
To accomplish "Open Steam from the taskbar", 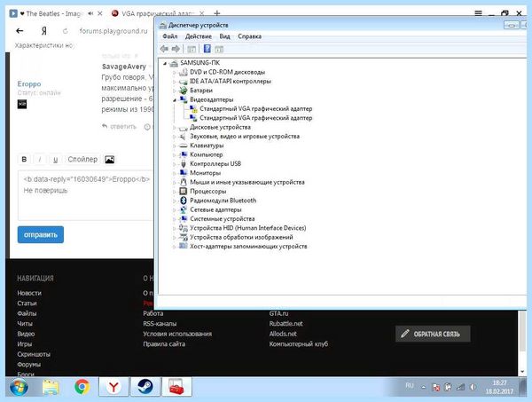I will tap(145, 387).
